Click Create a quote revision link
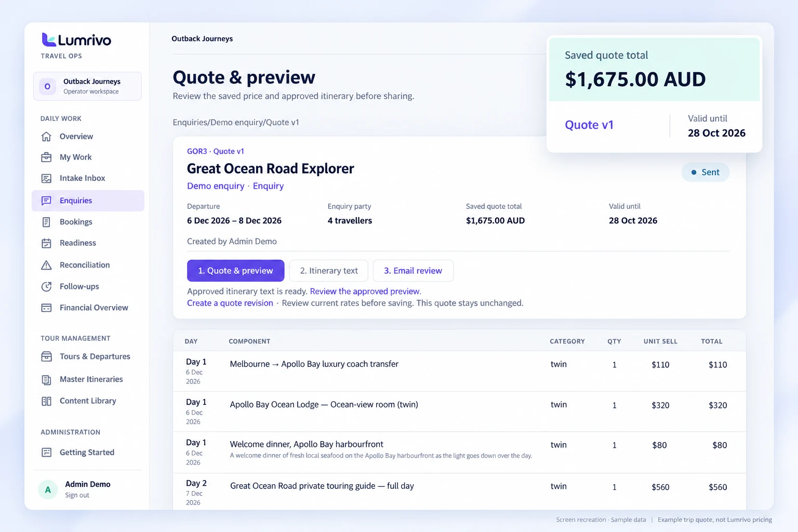This screenshot has width=798, height=532. click(230, 303)
